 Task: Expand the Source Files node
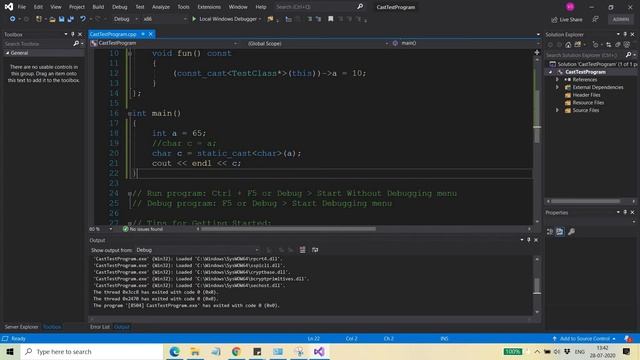557,110
